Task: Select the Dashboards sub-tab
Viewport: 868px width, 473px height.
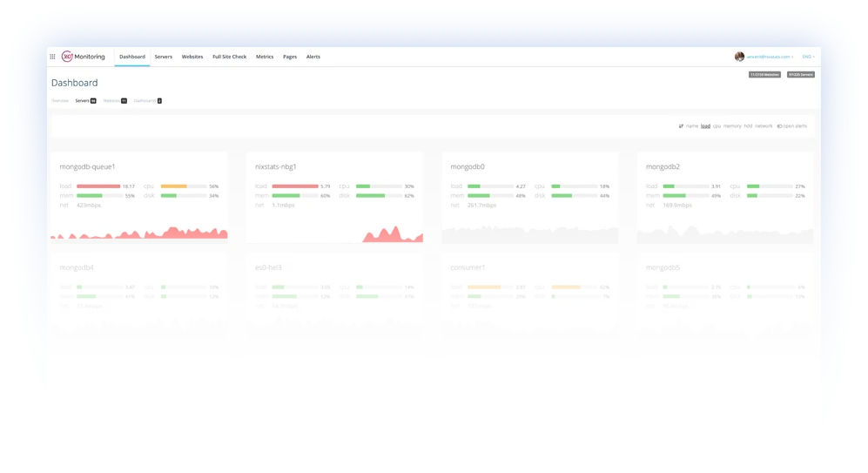Action: click(x=148, y=101)
